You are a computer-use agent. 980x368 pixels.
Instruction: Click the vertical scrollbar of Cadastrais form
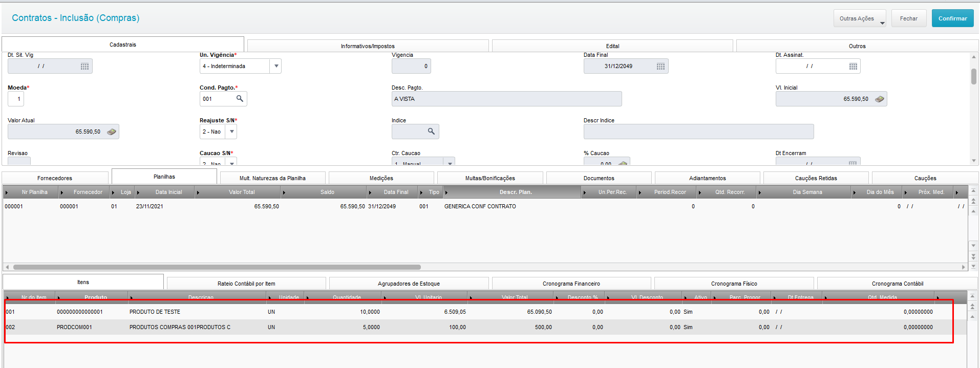coord(974,76)
